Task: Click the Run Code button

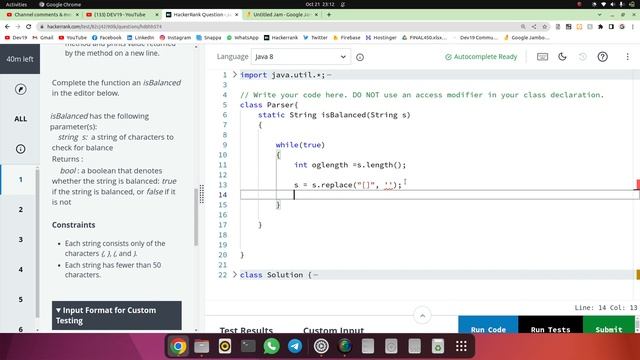Action: click(x=488, y=324)
